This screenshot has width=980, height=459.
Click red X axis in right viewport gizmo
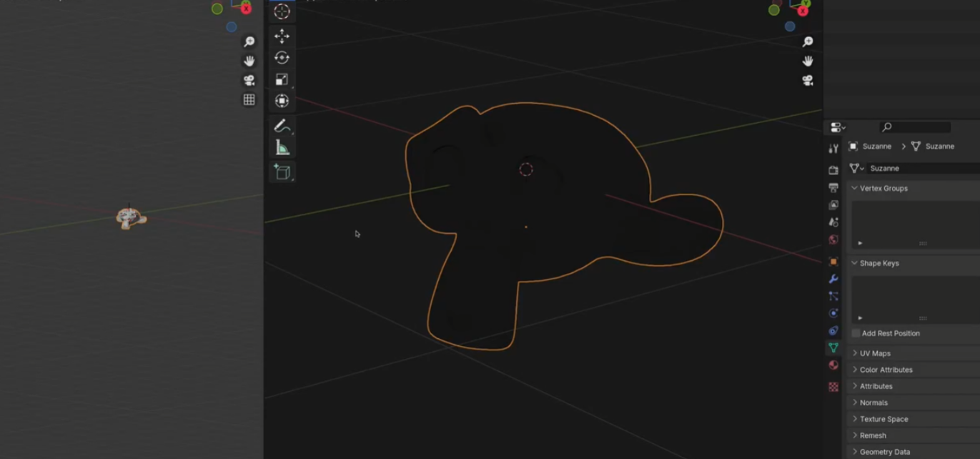(x=803, y=11)
